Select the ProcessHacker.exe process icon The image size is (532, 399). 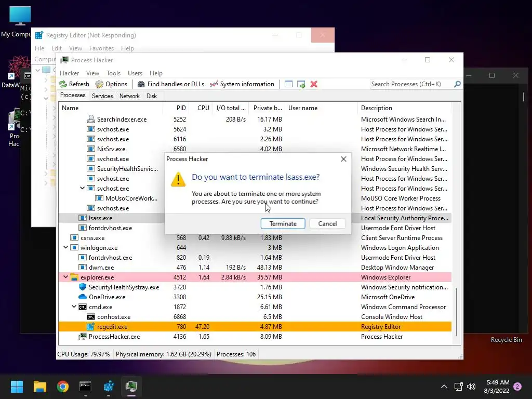pyautogui.click(x=83, y=336)
